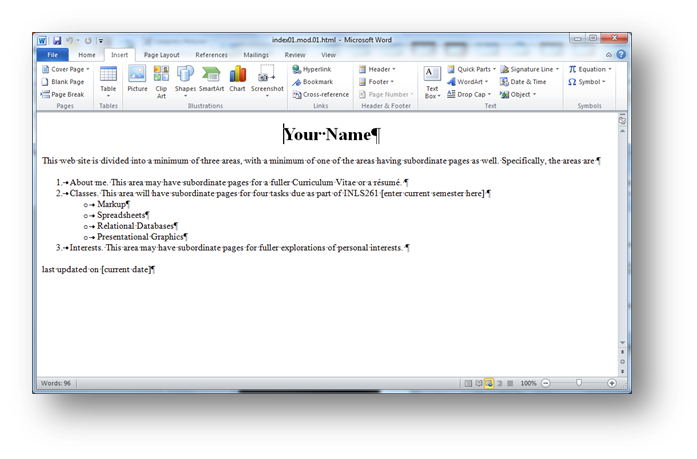Screen dimensions: 697x459
Task: Switch to Print Layout view in status bar
Action: [x=466, y=383]
